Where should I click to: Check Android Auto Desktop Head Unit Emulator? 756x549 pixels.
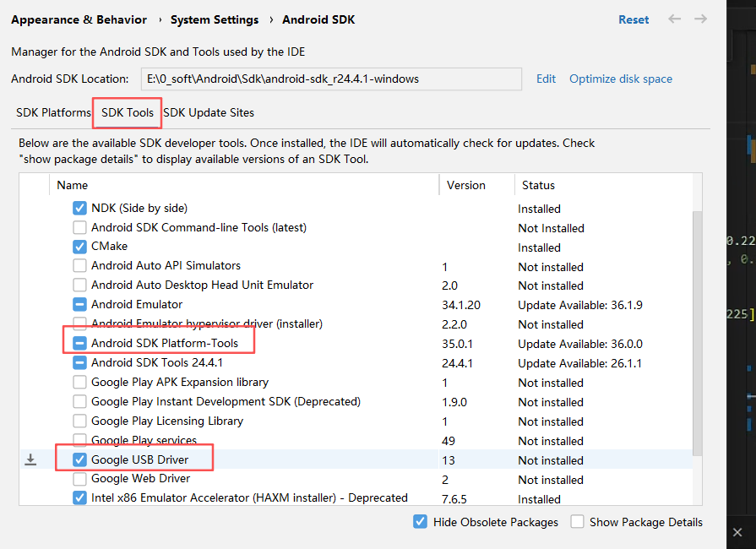coord(79,285)
